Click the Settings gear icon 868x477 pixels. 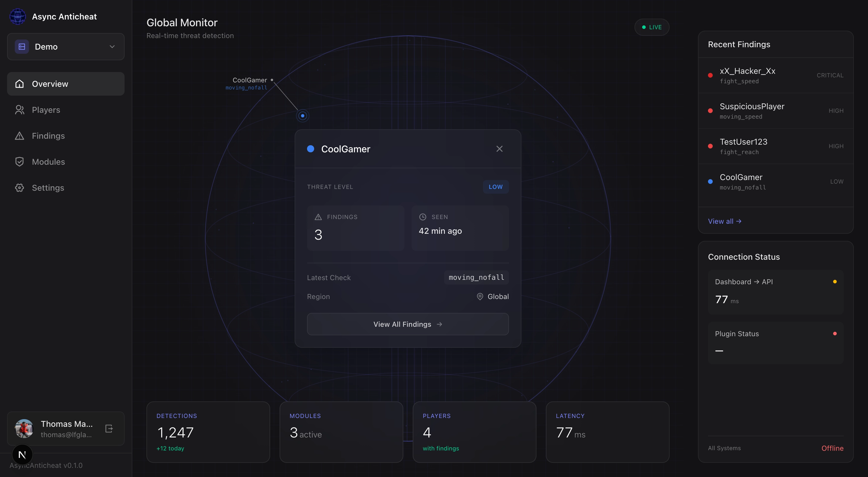[19, 188]
